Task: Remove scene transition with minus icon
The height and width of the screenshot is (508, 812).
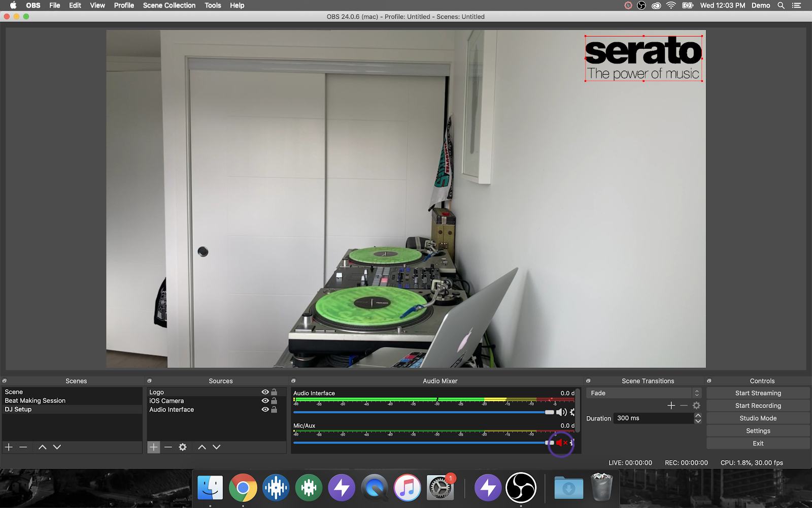Action: point(684,405)
